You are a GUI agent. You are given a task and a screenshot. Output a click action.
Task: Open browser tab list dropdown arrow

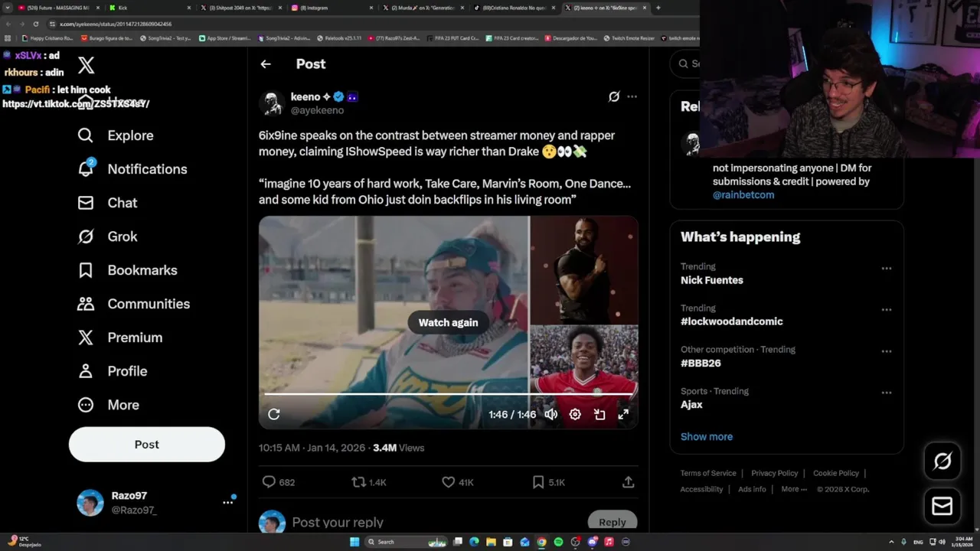point(8,8)
